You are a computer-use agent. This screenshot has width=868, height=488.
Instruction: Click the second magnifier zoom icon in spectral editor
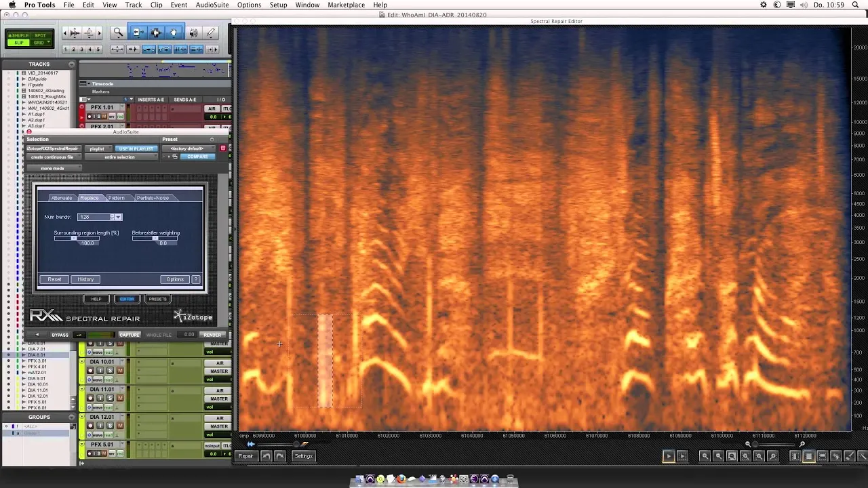(x=718, y=456)
